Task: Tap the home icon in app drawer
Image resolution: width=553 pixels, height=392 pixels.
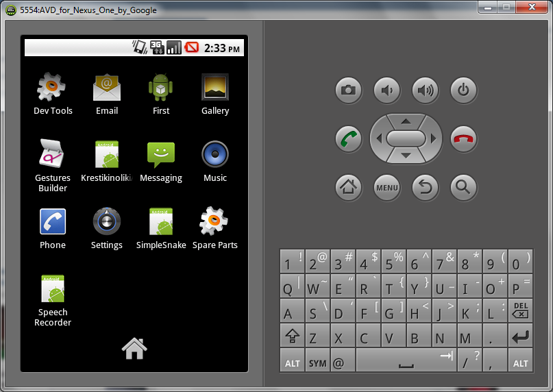Action: [134, 348]
